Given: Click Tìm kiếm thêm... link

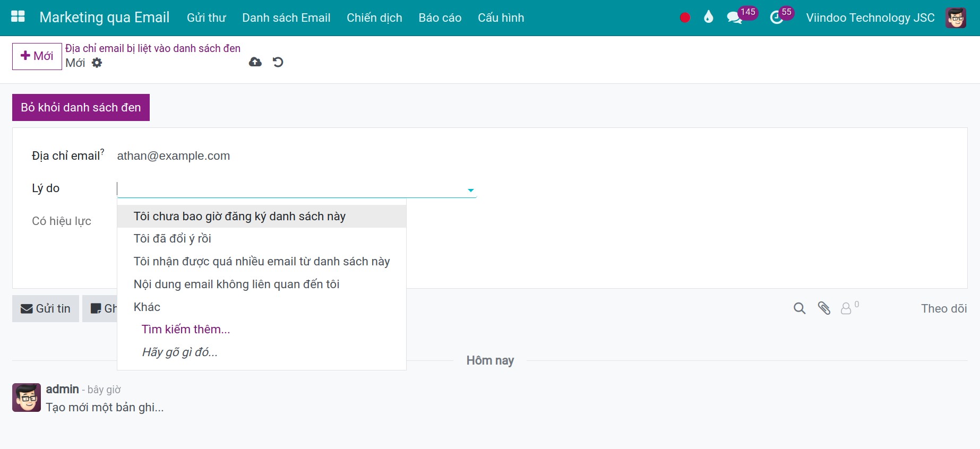Looking at the screenshot, I should (x=186, y=329).
